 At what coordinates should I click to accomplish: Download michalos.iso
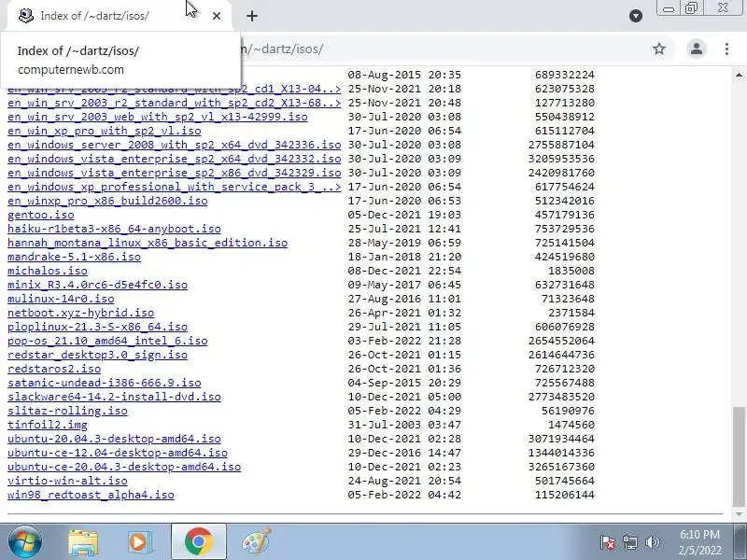[48, 271]
